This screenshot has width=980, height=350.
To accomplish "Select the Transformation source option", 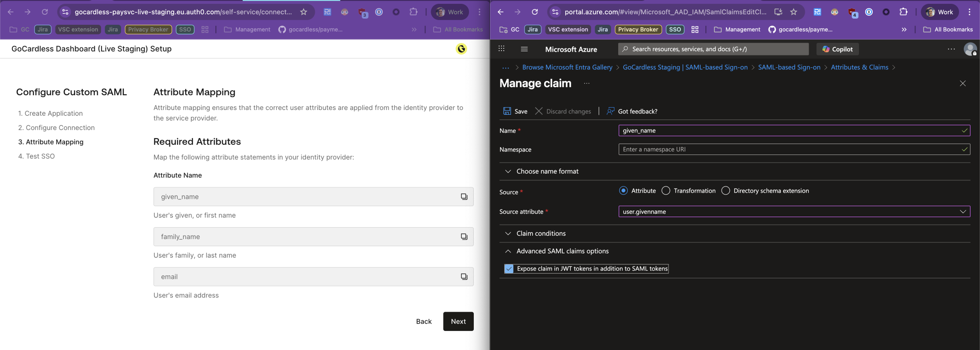I will click(666, 191).
